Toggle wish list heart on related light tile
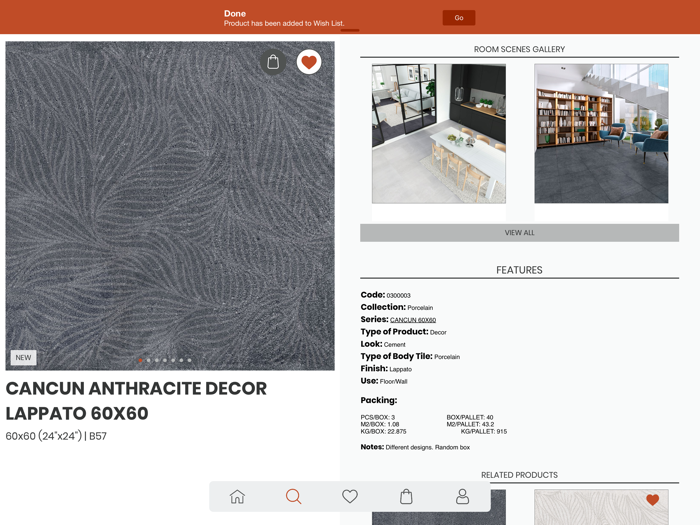This screenshot has width=700, height=525. coord(652,500)
